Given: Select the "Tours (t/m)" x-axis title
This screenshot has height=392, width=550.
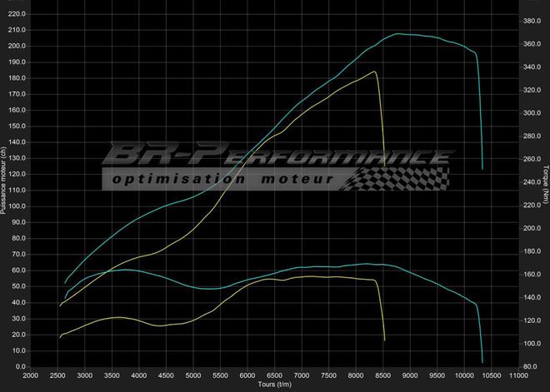Looking at the screenshot, I should click(x=275, y=385).
